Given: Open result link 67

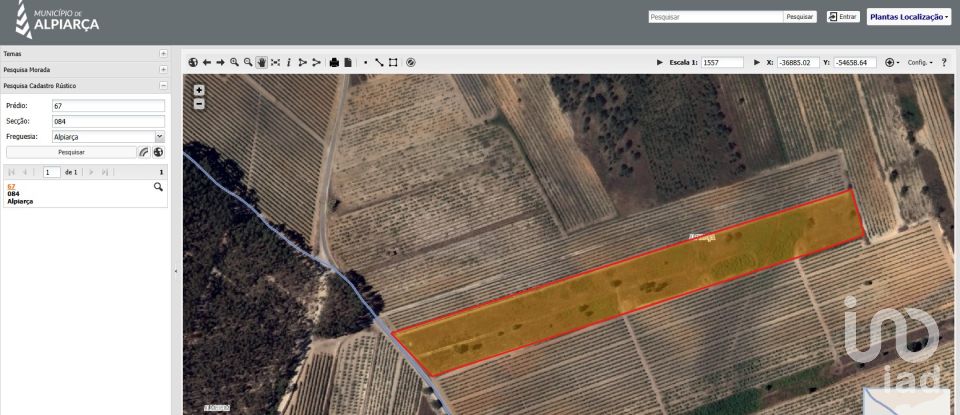Looking at the screenshot, I should (x=11, y=186).
